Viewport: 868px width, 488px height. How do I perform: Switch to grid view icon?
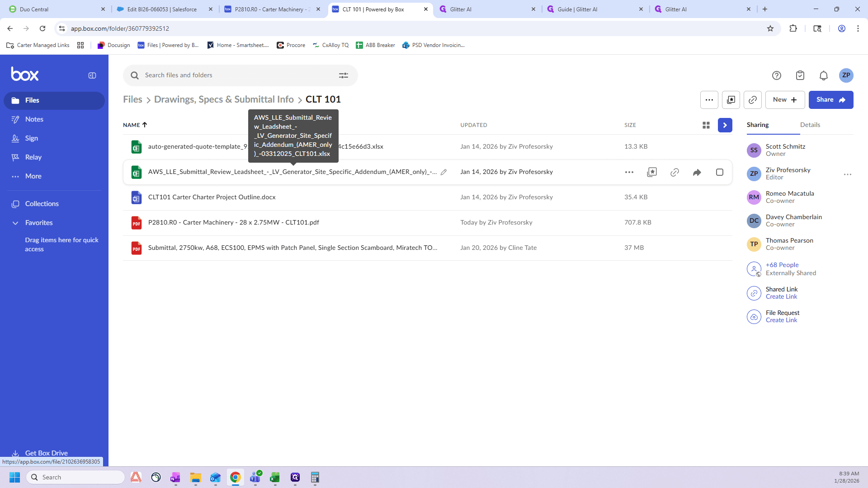pos(706,125)
